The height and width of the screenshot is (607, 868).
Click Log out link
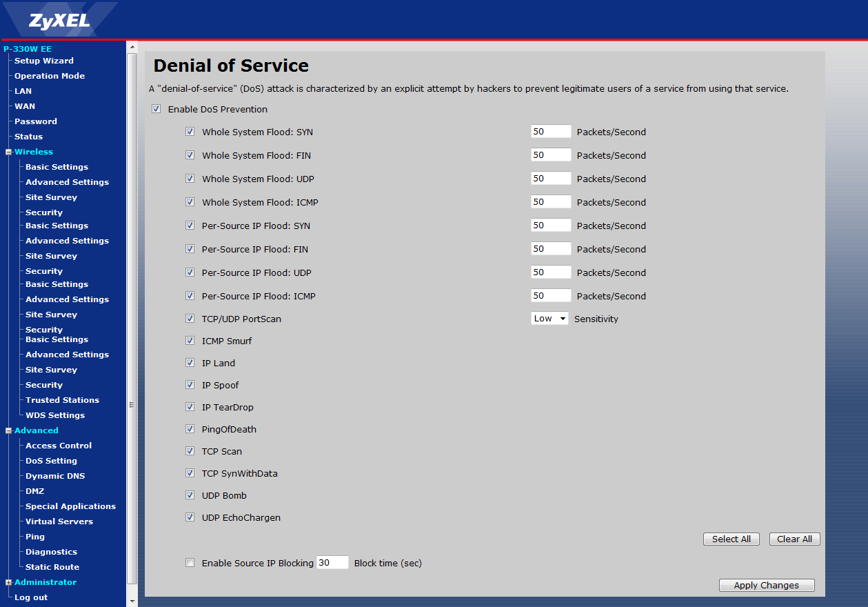(31, 597)
